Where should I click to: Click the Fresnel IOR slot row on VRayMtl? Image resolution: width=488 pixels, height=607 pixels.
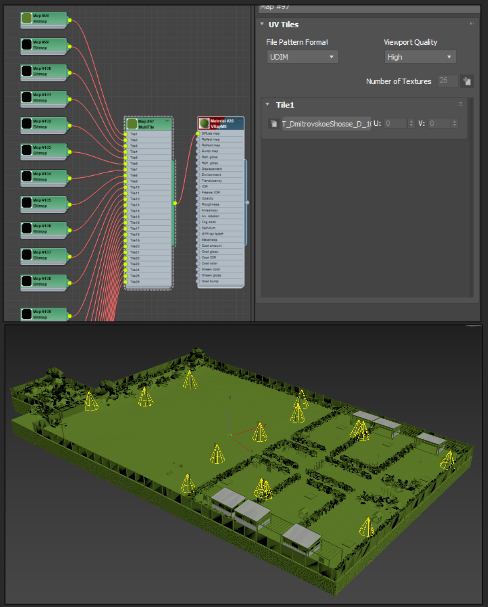click(221, 192)
